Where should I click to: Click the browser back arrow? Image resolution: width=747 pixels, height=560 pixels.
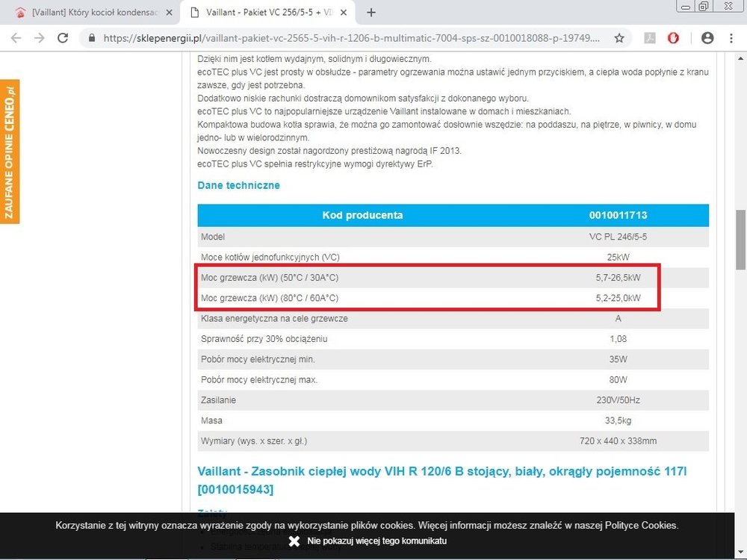point(16,38)
